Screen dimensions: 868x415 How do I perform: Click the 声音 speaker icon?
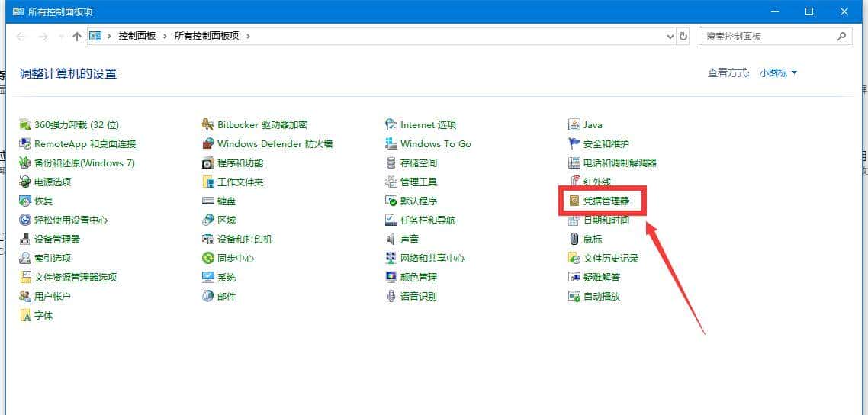(391, 239)
